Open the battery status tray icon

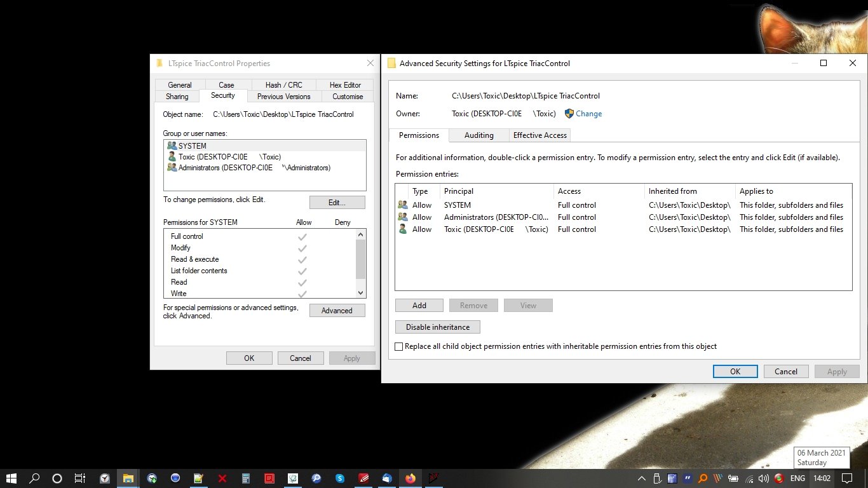[733, 478]
